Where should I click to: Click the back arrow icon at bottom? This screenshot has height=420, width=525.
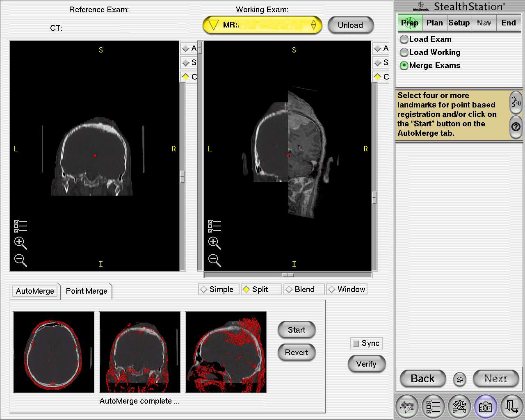tap(406, 406)
